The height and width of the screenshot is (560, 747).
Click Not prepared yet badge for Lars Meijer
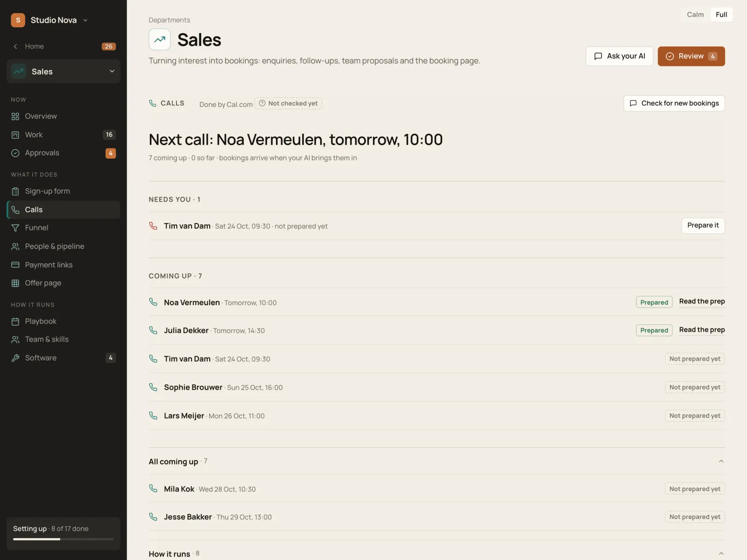tap(695, 415)
